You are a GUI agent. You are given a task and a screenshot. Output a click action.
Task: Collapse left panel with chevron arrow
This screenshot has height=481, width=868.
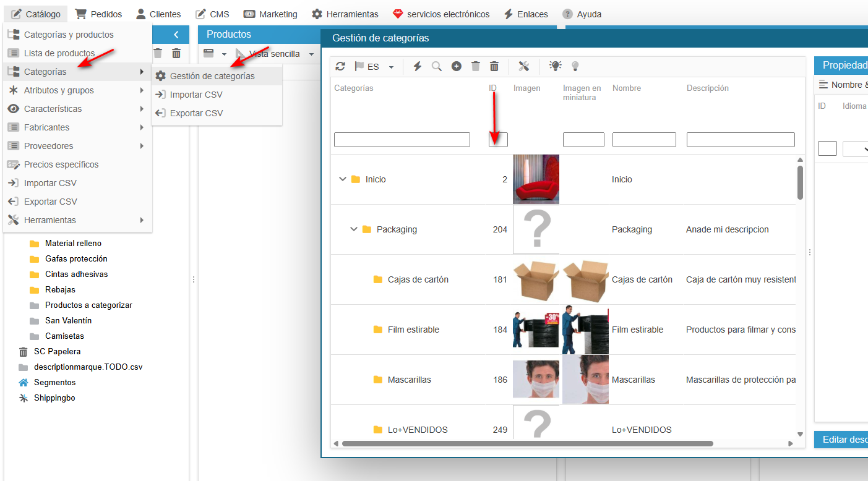(x=176, y=35)
